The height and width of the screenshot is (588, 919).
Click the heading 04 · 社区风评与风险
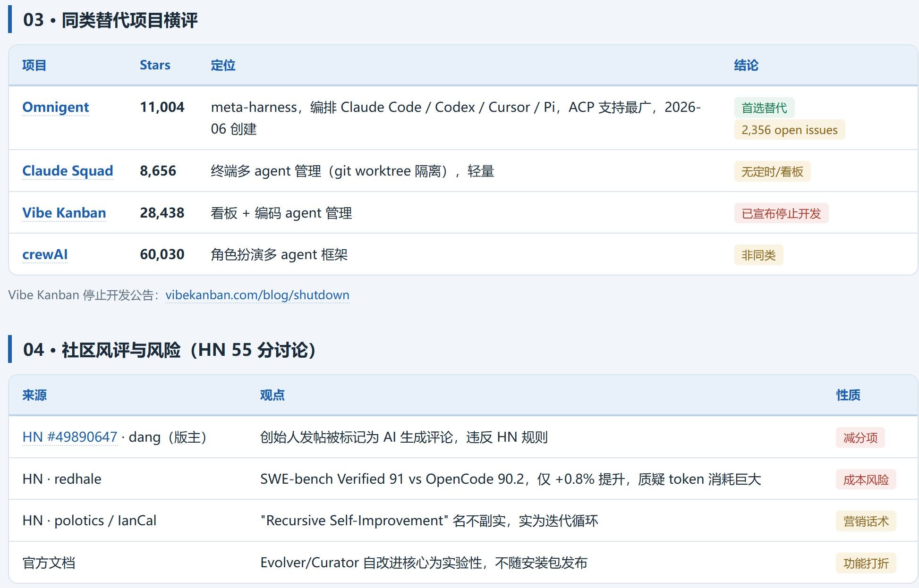click(169, 350)
